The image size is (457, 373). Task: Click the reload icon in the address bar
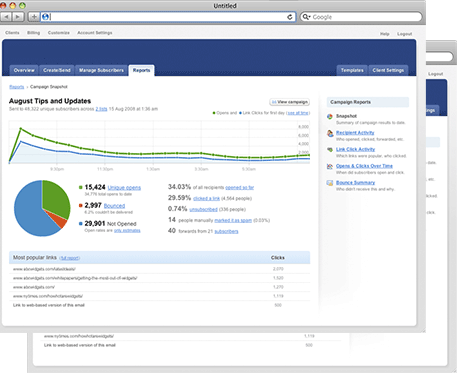click(290, 17)
